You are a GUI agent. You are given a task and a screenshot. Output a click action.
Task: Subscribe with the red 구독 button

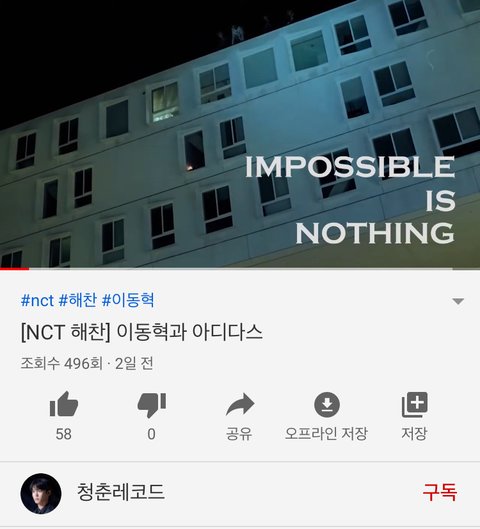coord(440,492)
